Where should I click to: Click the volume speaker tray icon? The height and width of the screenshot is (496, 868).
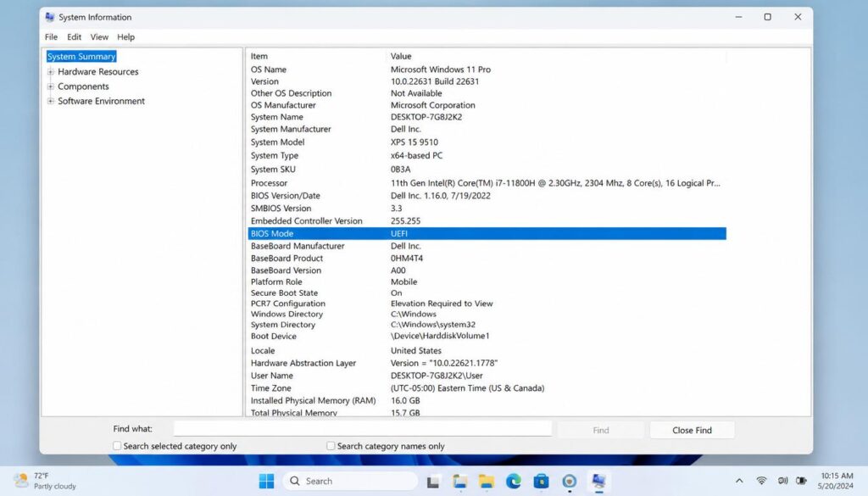point(782,481)
